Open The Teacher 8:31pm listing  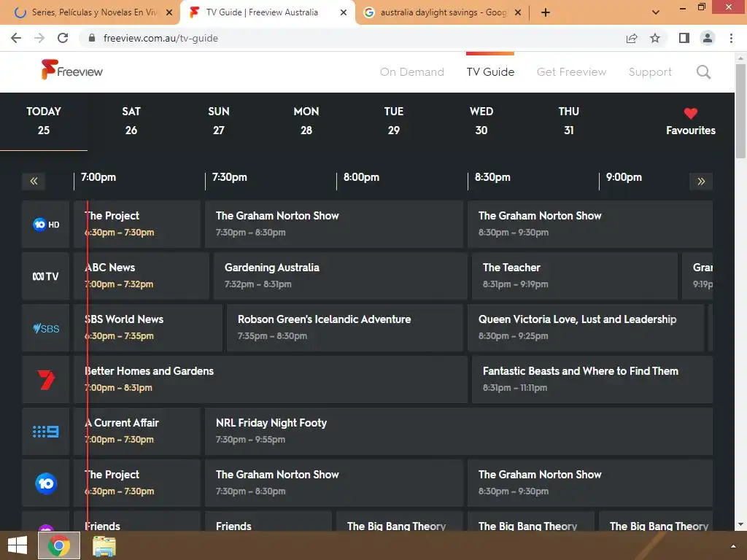(x=575, y=276)
